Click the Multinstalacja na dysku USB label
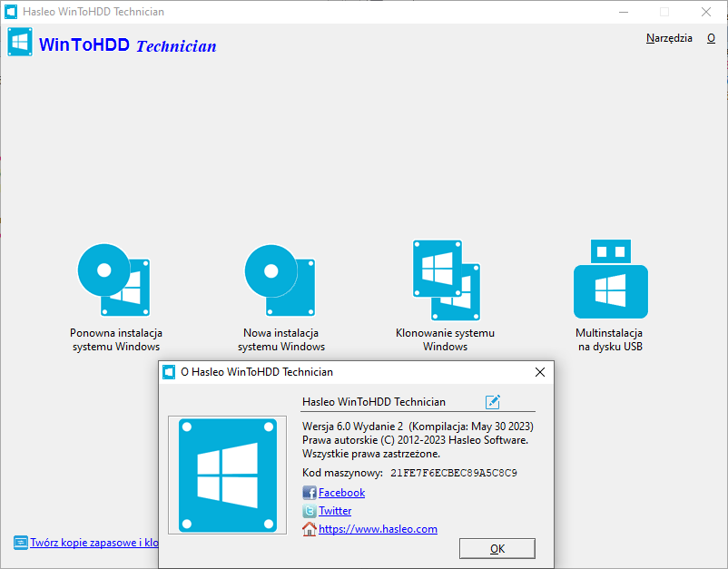 [610, 339]
